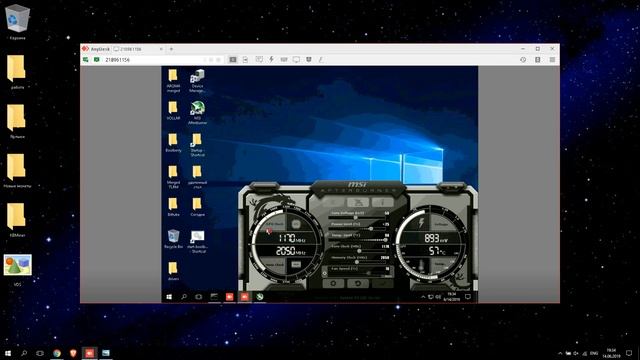Open remote taskbar search icon

184,297
